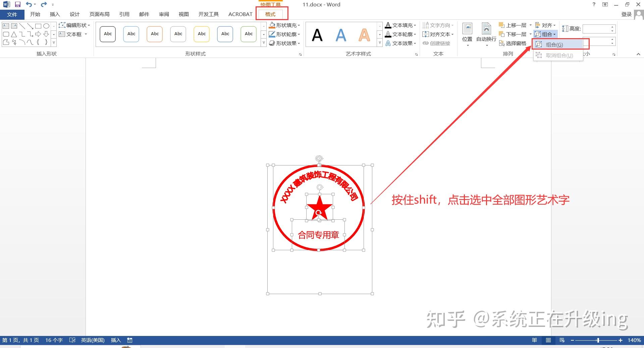Choose the arrow line shape

(x=30, y=26)
